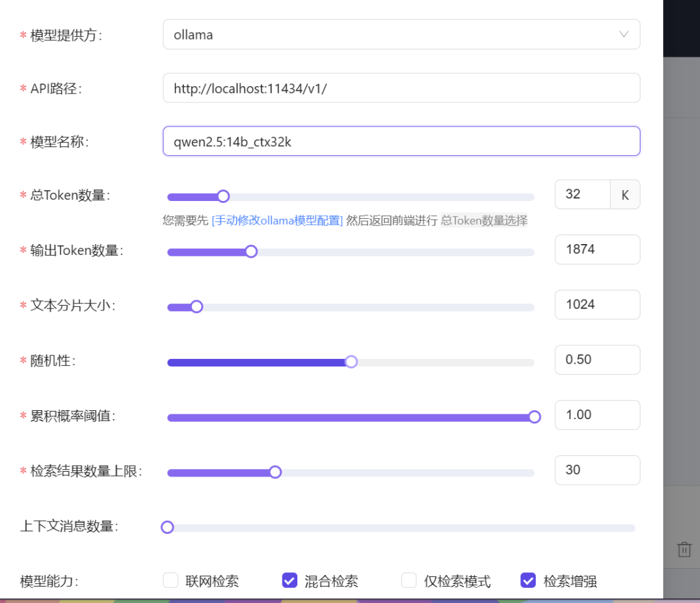Click the K unit addon beside 32

tap(625, 194)
